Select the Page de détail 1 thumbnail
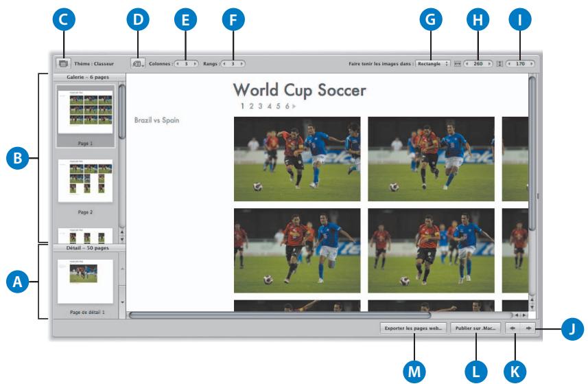Viewport: 588px width, 384px height. click(85, 282)
